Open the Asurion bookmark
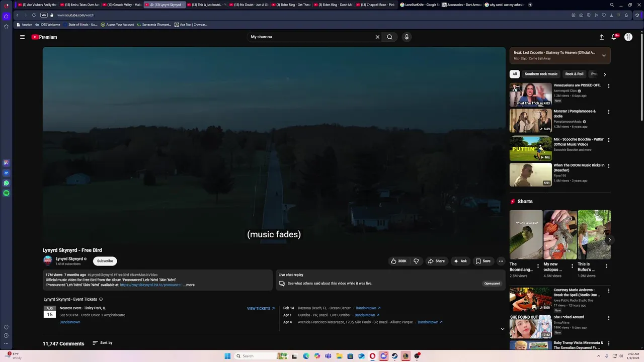 click(x=24, y=25)
